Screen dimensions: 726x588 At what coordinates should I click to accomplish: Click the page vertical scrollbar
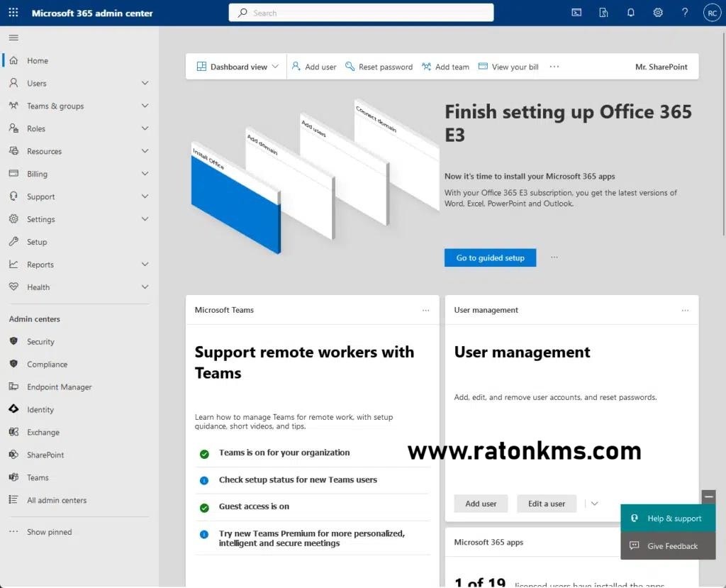722,134
